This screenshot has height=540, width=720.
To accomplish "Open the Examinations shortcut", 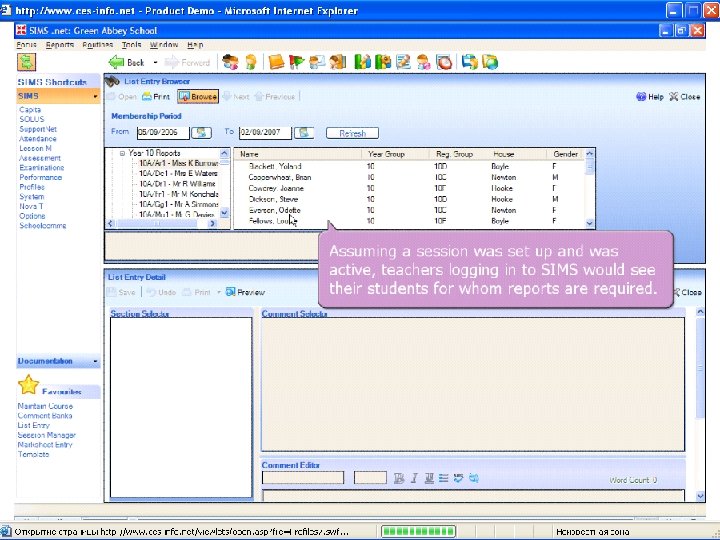I will tap(41, 168).
